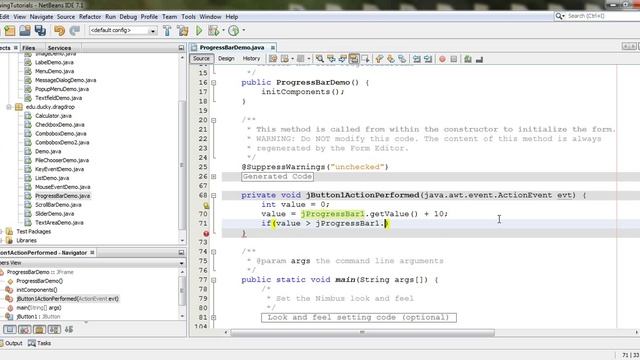The height and width of the screenshot is (360, 640).
Task: Collapse the main method fold on line 77
Action: pos(213,280)
